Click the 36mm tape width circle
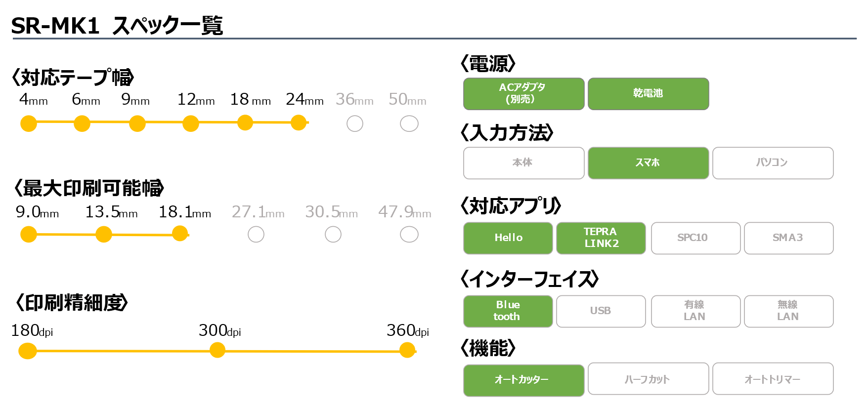Viewport: 868px width, 407px height. click(355, 123)
